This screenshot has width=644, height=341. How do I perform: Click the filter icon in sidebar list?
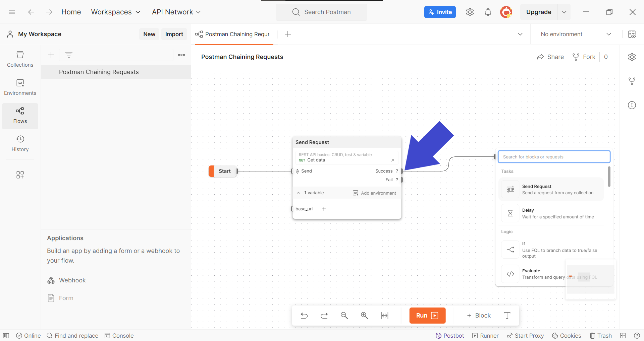[x=69, y=55]
